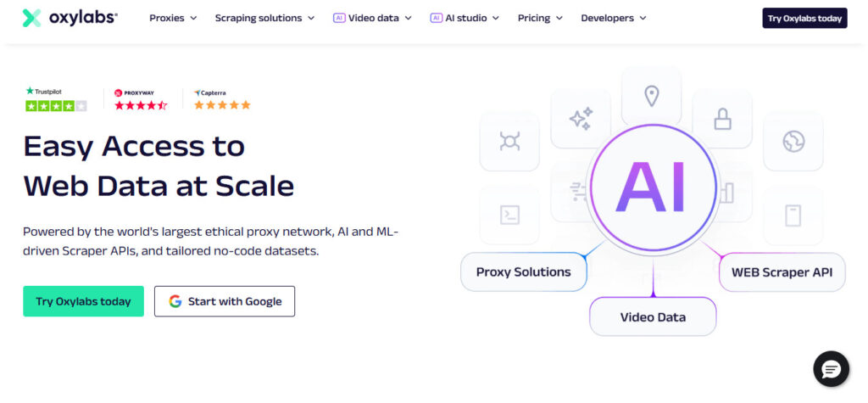The height and width of the screenshot is (403, 868).
Task: Click the mobile device icon tile
Action: tap(793, 215)
